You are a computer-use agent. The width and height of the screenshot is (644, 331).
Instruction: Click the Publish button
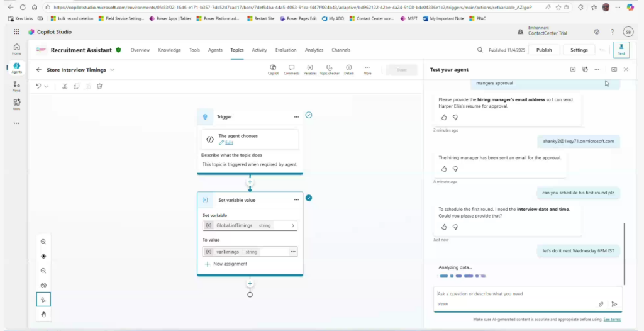(544, 50)
